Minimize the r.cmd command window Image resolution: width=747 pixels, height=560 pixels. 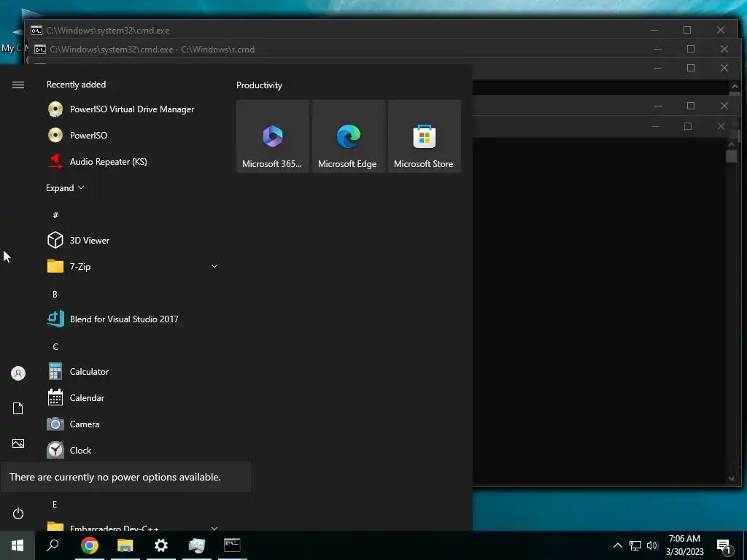[x=658, y=49]
